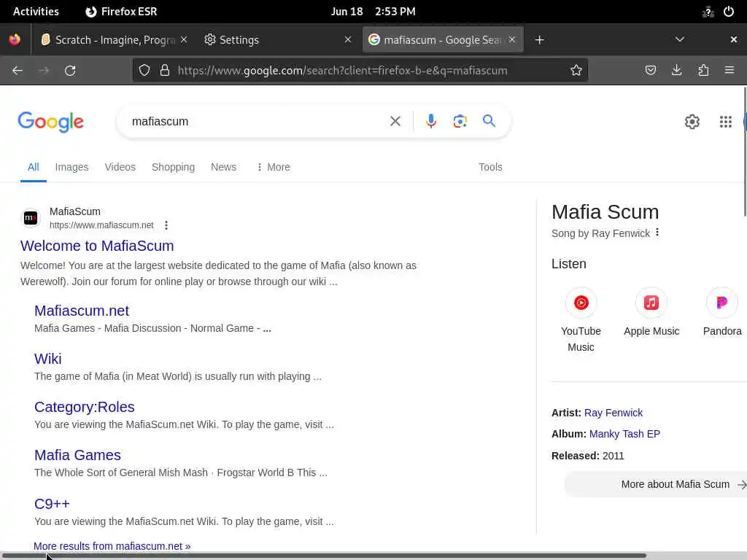Search by image with Google Lens
The height and width of the screenshot is (560, 747).
pos(460,122)
